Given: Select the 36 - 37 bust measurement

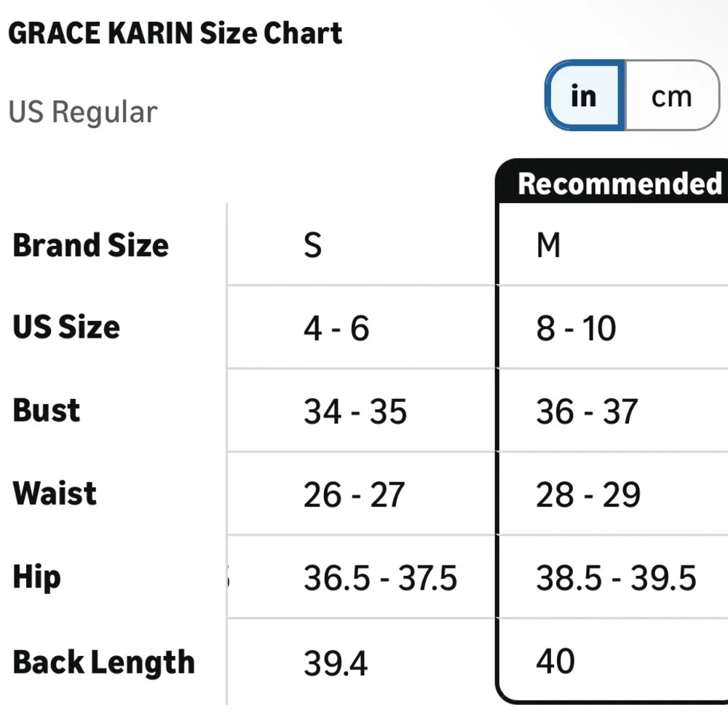Looking at the screenshot, I should click(586, 411).
